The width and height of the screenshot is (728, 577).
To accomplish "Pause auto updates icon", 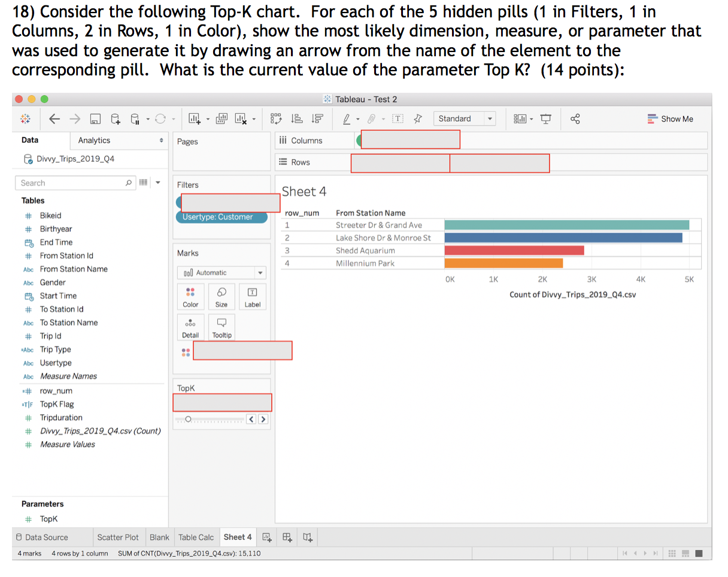I will [x=135, y=119].
